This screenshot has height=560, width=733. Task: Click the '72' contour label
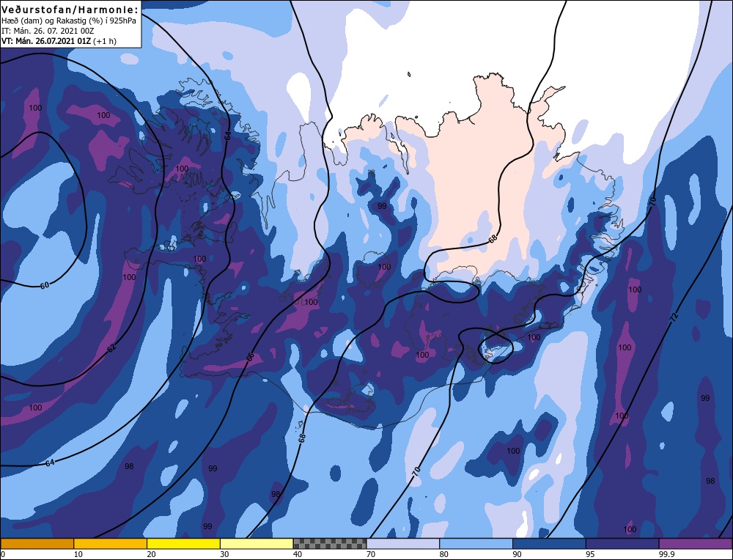point(674,317)
